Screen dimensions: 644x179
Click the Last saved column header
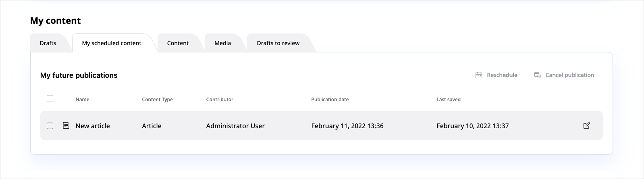click(x=448, y=100)
